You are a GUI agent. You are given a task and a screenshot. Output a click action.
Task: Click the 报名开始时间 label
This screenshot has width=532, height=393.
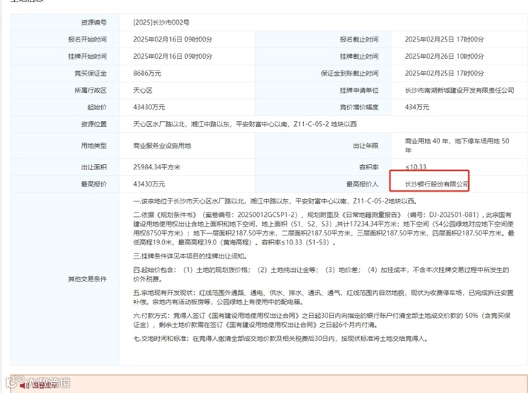(x=87, y=39)
